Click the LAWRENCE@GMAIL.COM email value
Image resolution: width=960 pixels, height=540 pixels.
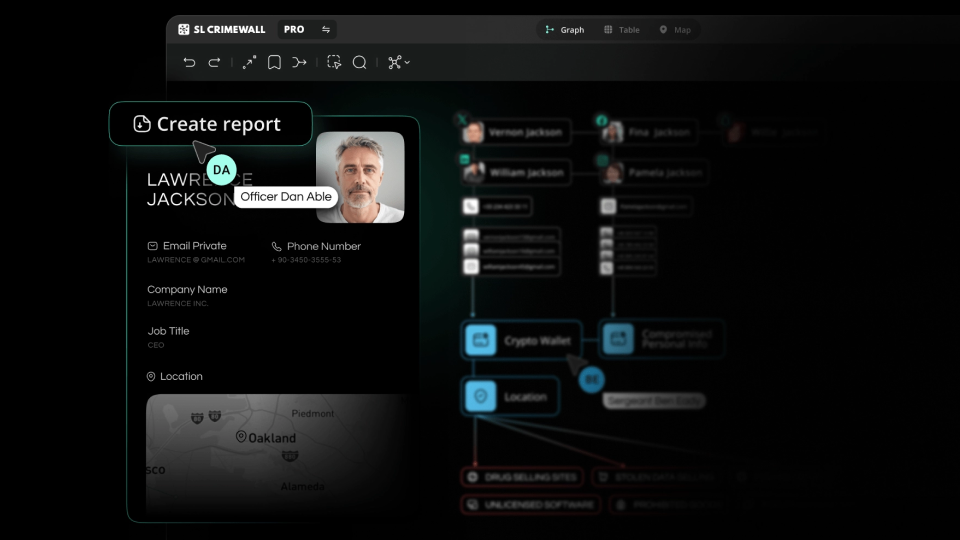(196, 260)
